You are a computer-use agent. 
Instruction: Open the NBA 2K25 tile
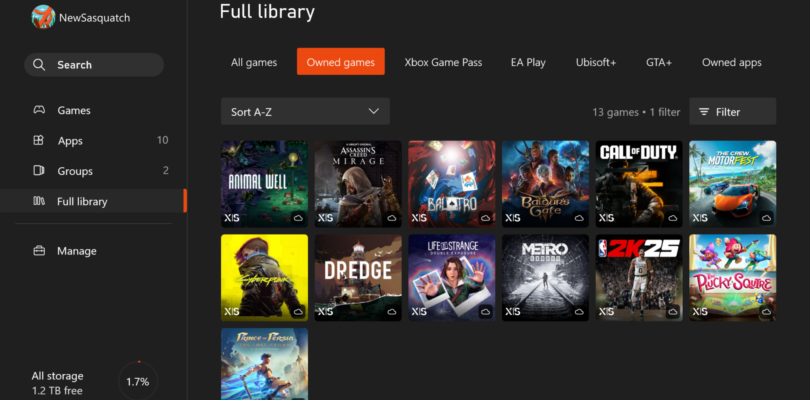639,278
